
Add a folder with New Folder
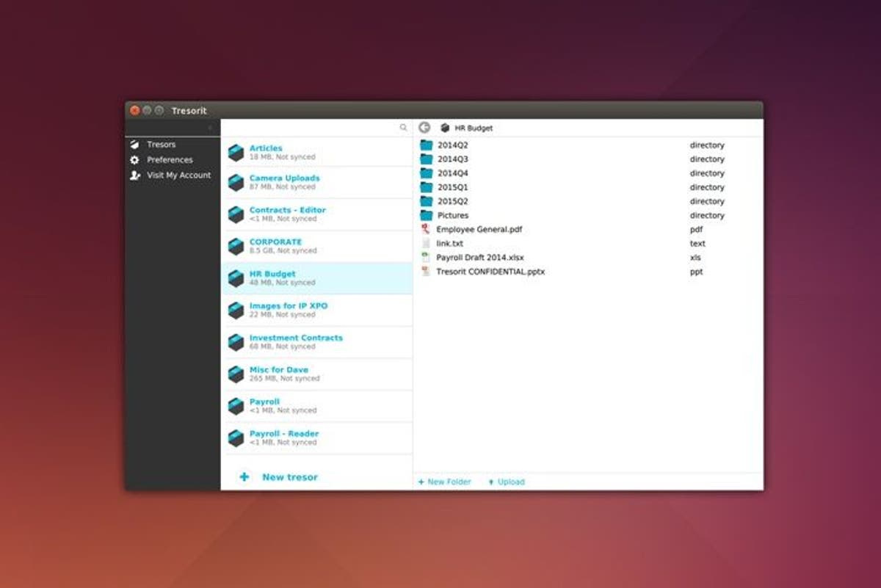point(445,482)
